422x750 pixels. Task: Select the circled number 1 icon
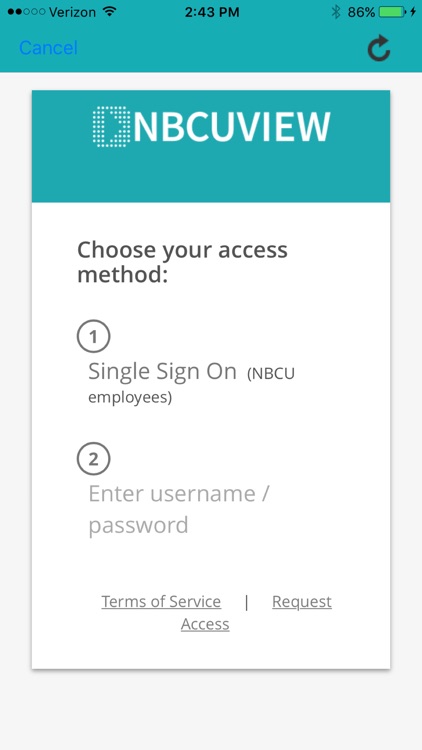(x=94, y=337)
